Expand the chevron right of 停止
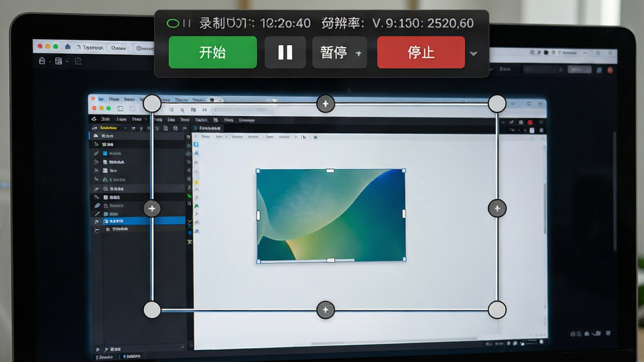 [474, 53]
